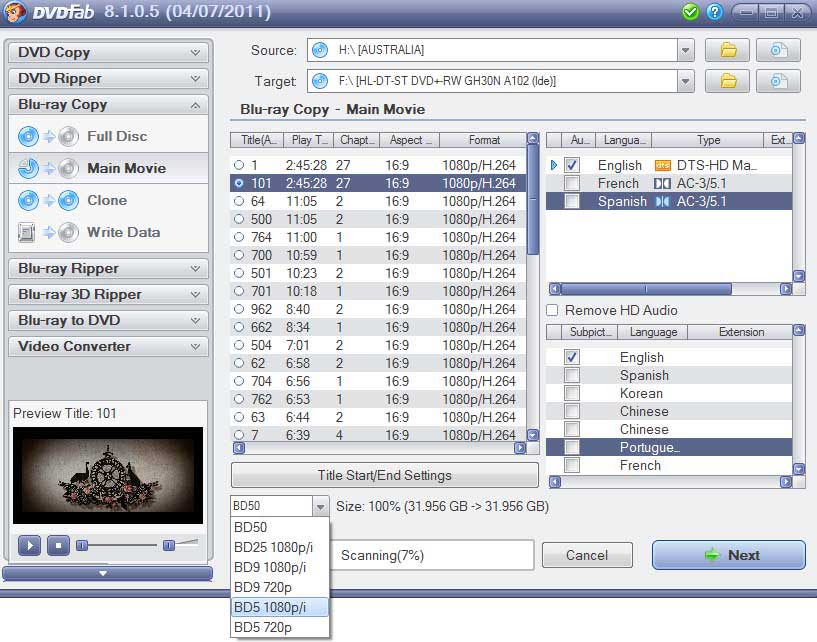Click the Next button

[x=728, y=555]
